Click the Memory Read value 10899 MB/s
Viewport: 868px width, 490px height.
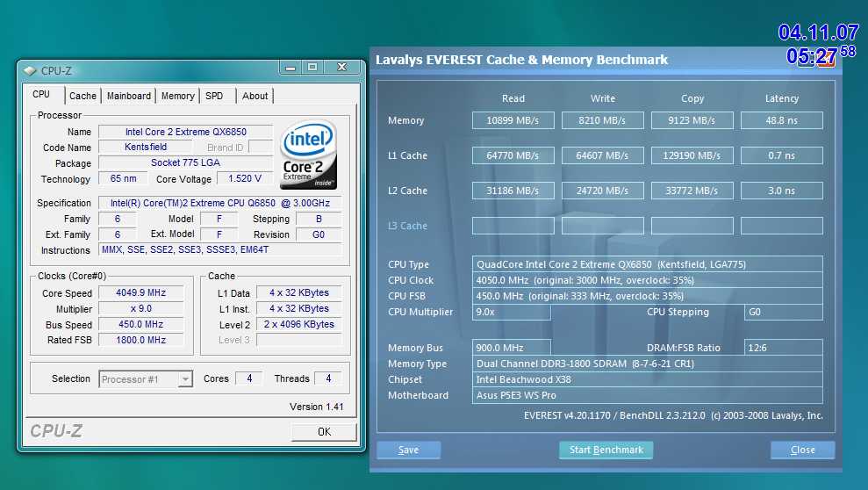pos(513,120)
